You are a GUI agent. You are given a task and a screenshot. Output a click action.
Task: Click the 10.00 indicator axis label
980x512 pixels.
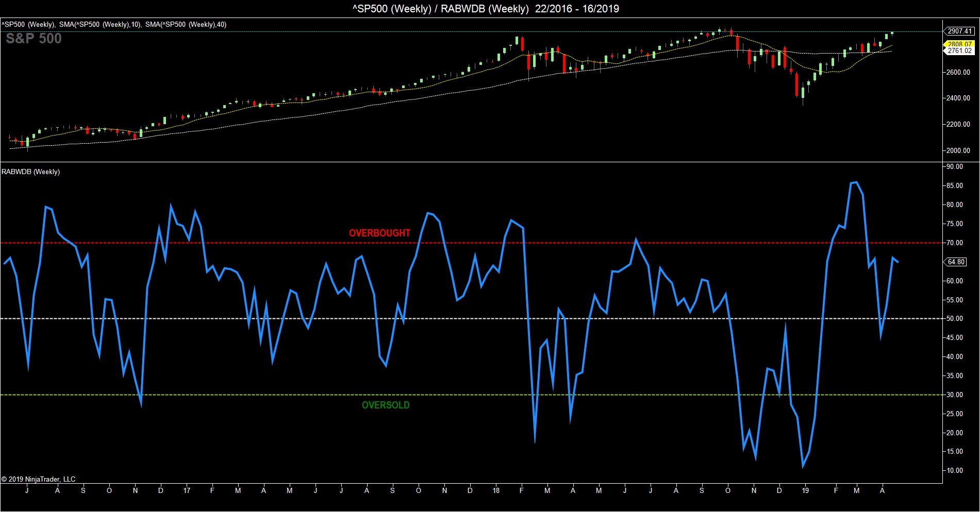point(955,471)
